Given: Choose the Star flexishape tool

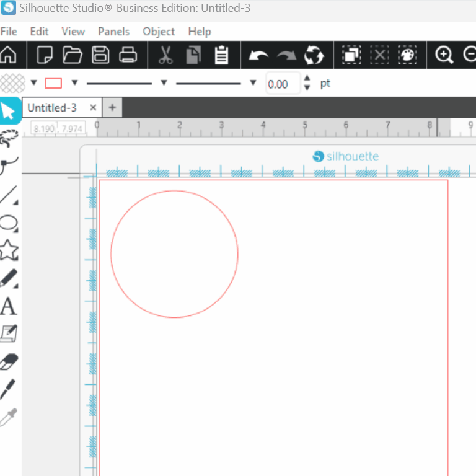Looking at the screenshot, I should (x=9, y=250).
